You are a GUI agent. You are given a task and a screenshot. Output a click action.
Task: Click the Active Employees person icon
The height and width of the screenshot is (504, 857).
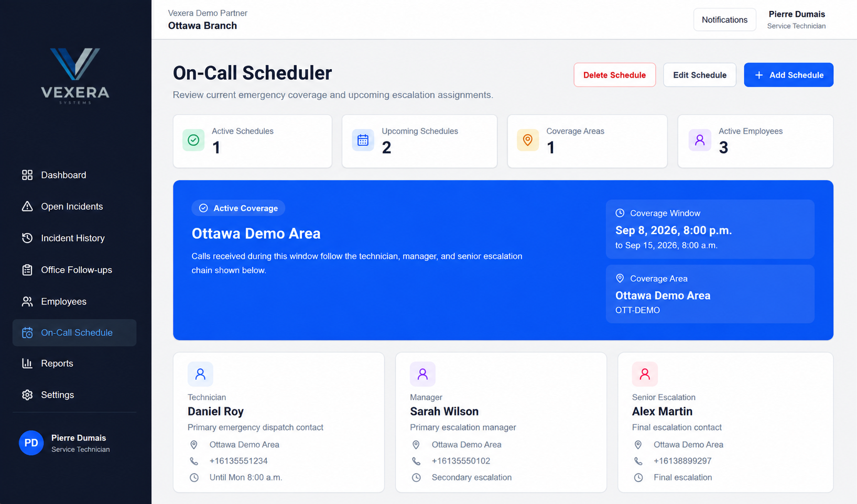tap(700, 140)
